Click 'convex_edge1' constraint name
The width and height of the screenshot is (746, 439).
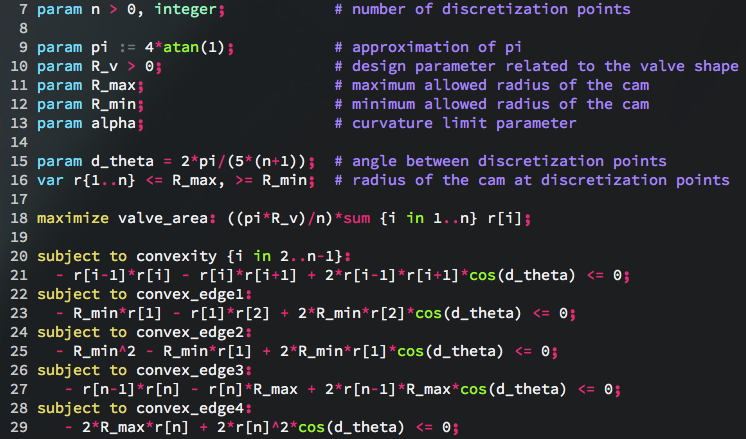point(190,295)
